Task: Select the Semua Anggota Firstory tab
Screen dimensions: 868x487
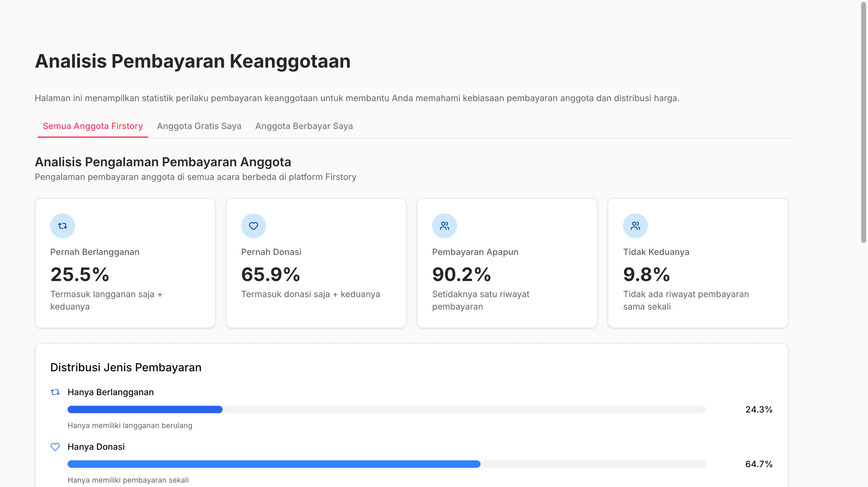Action: pos(93,126)
